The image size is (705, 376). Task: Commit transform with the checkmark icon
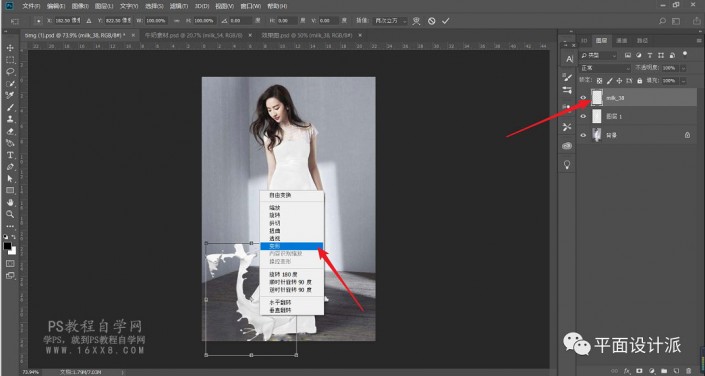[x=446, y=21]
